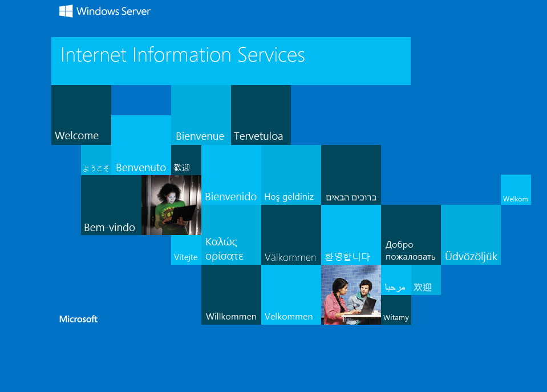Screen dimensions: 547x392
Task: Select the Welcome tile
Action: [x=82, y=115]
